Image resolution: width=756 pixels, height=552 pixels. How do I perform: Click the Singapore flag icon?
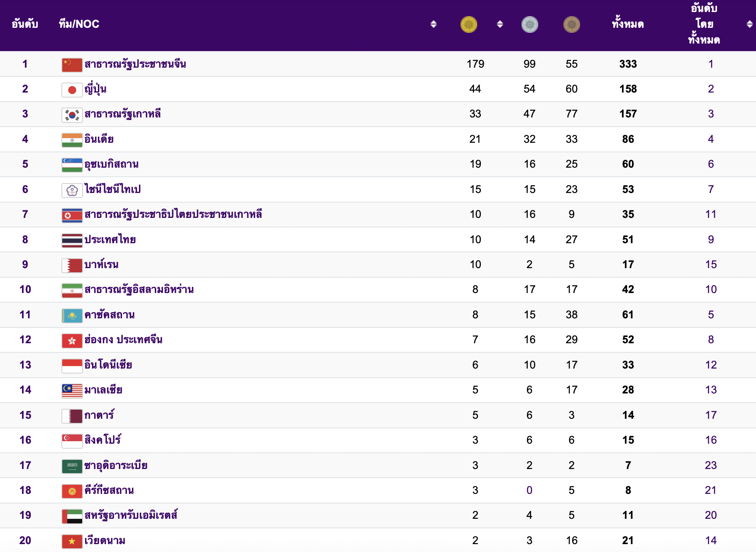(72, 440)
